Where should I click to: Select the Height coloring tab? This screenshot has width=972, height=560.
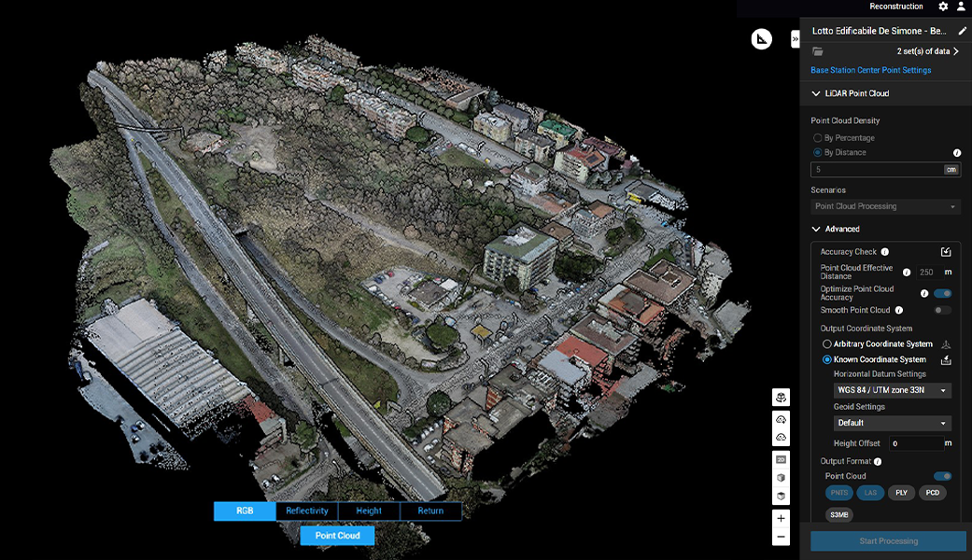(368, 511)
